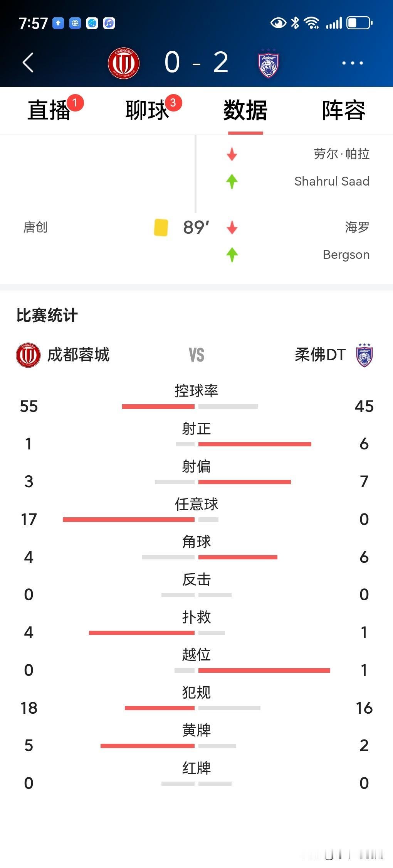Tap the green substitution-on arrow beside Bergson

click(x=232, y=255)
